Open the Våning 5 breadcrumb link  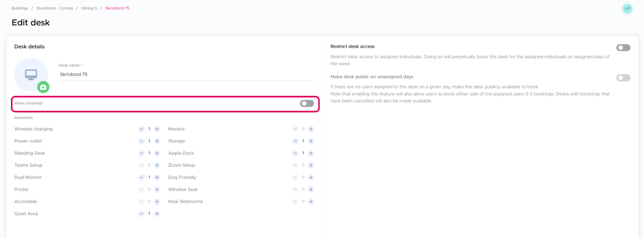(x=89, y=9)
